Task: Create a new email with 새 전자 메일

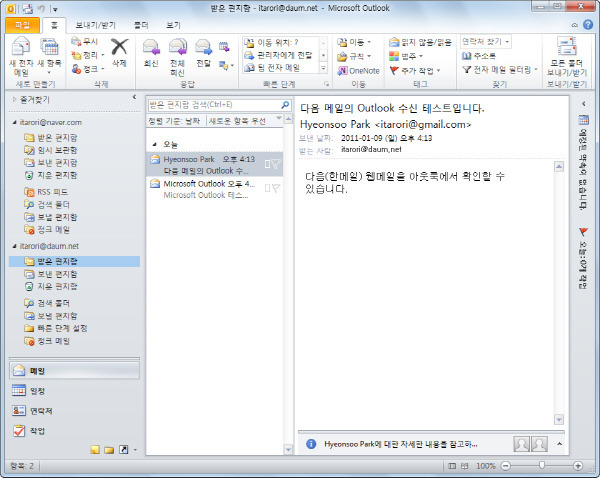Action: coord(21,56)
